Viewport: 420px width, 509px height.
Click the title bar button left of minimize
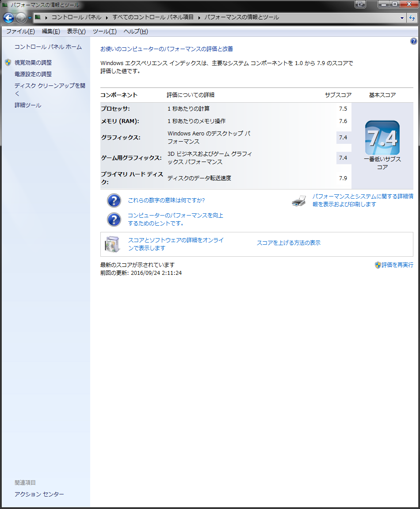(360, 4)
